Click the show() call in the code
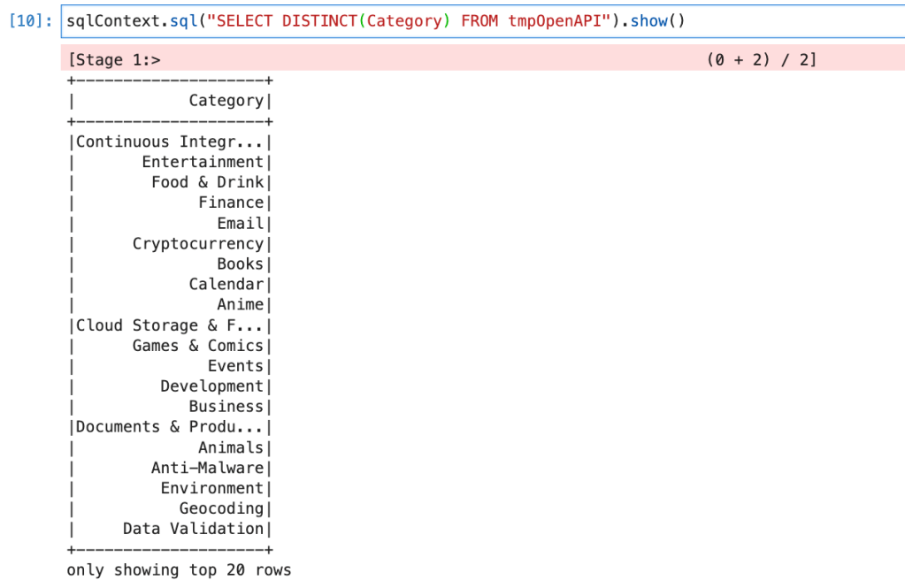Screen dimensions: 905x588 [657, 20]
